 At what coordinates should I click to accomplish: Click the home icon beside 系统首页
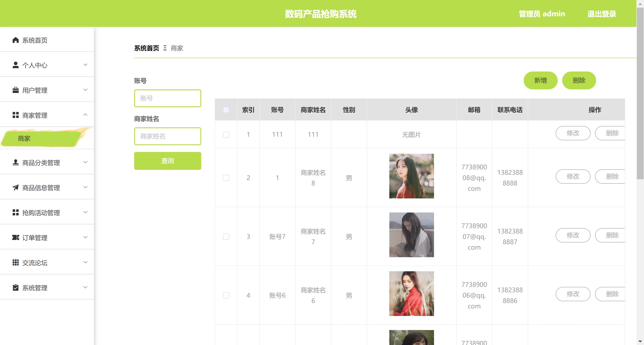(x=15, y=40)
